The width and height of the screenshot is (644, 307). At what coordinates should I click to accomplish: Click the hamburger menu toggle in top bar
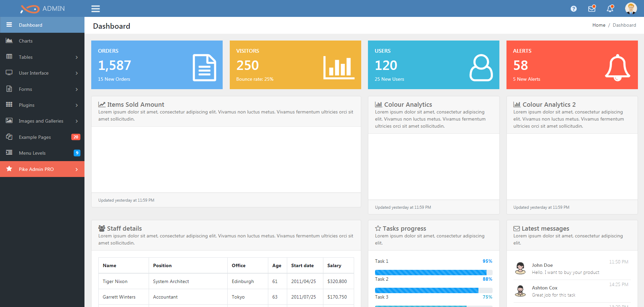point(96,9)
